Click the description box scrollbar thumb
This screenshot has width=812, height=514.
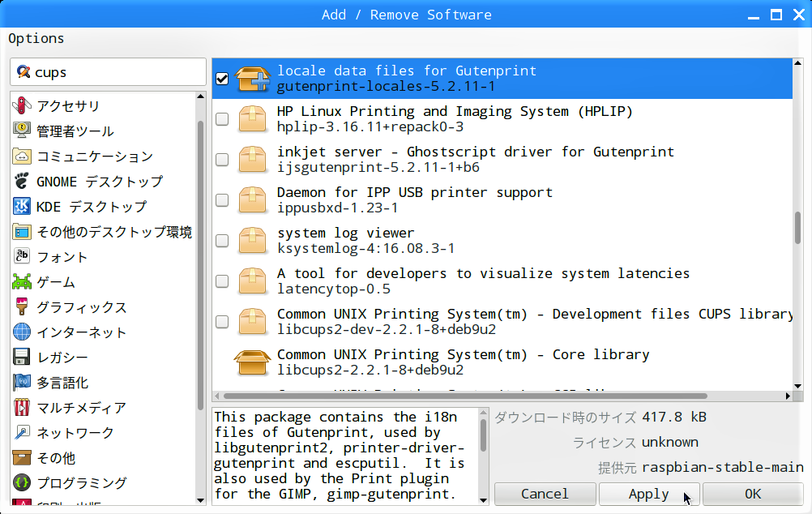point(483,435)
